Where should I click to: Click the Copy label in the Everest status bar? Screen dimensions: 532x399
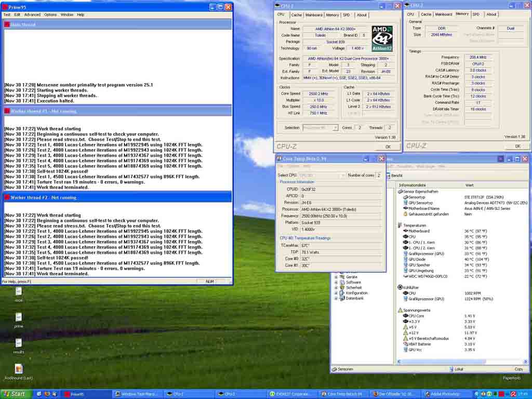[x=518, y=369]
